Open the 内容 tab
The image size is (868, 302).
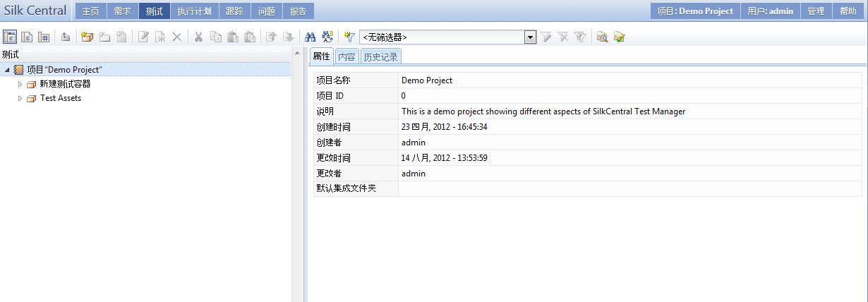[346, 57]
